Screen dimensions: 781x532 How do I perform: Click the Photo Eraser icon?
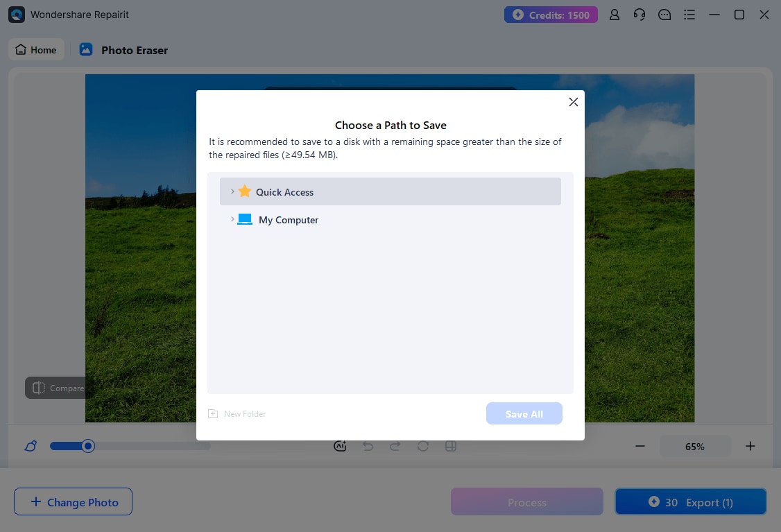(x=86, y=49)
